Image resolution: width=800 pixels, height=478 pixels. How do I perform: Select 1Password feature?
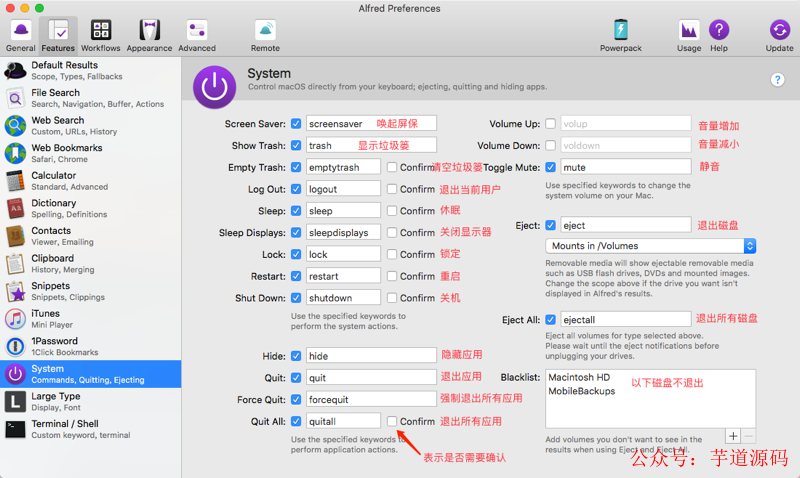[90, 346]
